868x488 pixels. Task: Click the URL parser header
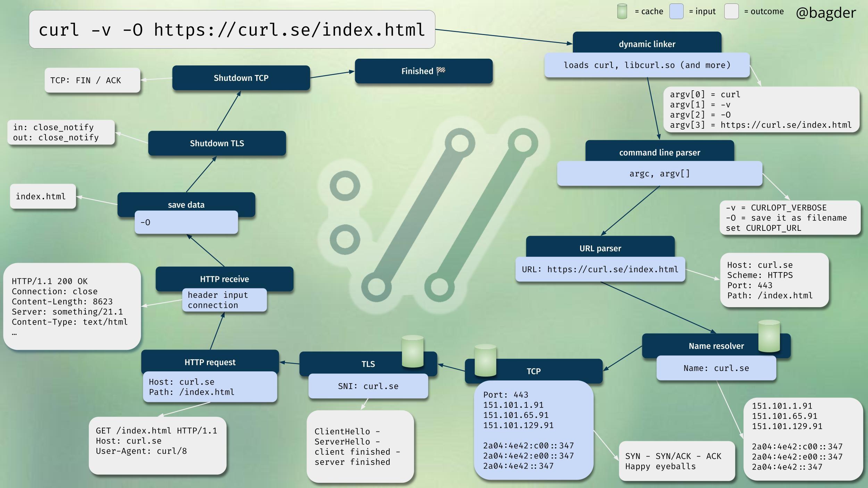click(x=600, y=248)
